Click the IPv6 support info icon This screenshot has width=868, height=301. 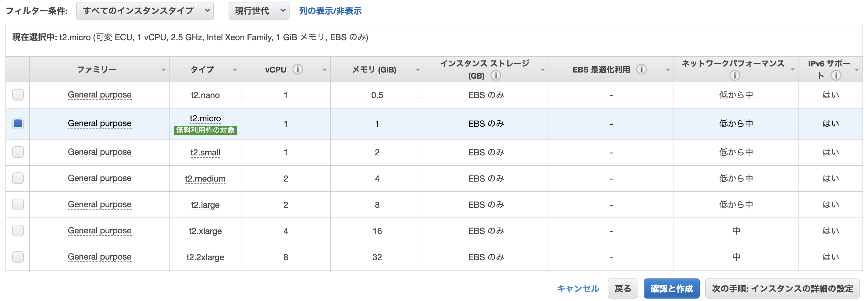[x=836, y=76]
